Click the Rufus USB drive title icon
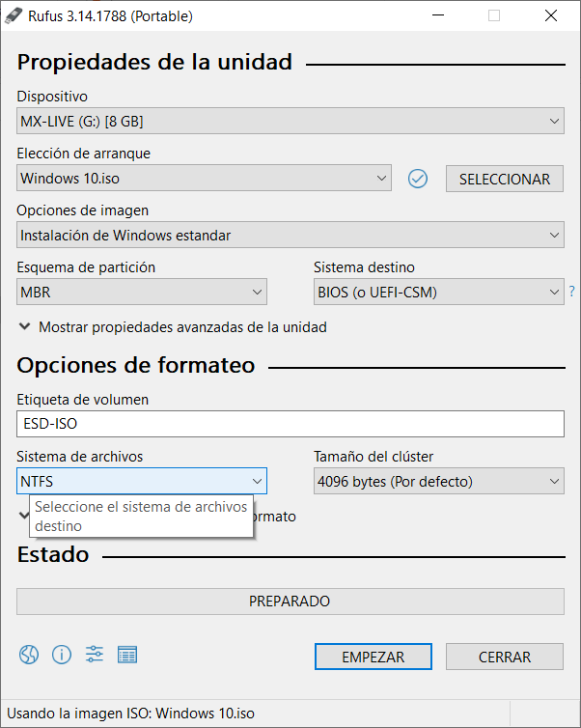 tap(13, 15)
